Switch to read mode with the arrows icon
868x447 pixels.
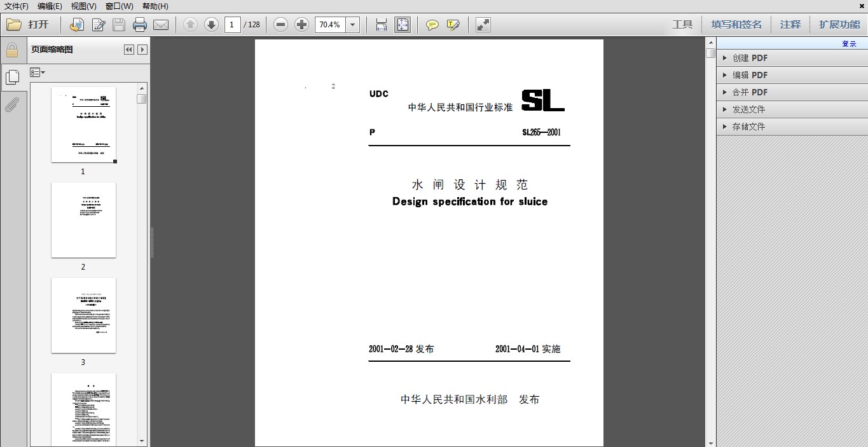(x=483, y=25)
